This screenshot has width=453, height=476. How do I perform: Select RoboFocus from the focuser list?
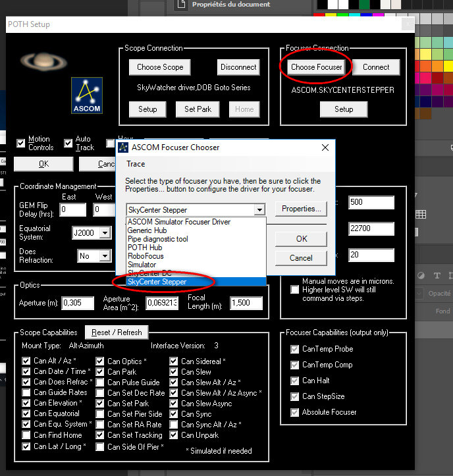click(x=196, y=256)
